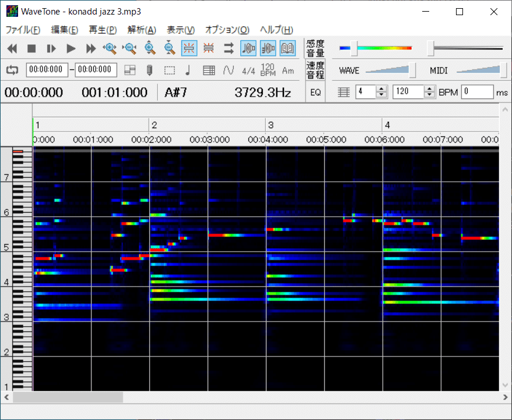Click horizontal zoom in magnifier icon

pos(110,49)
